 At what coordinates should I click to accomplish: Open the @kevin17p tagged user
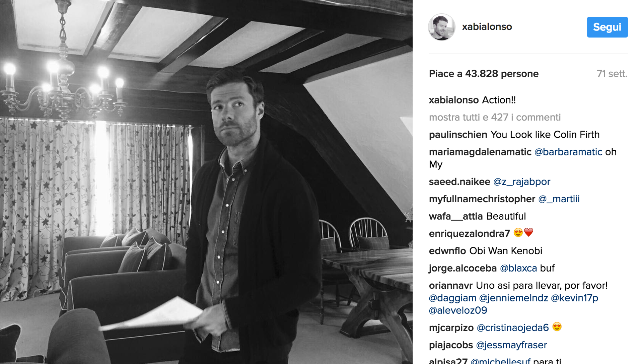coord(574,298)
